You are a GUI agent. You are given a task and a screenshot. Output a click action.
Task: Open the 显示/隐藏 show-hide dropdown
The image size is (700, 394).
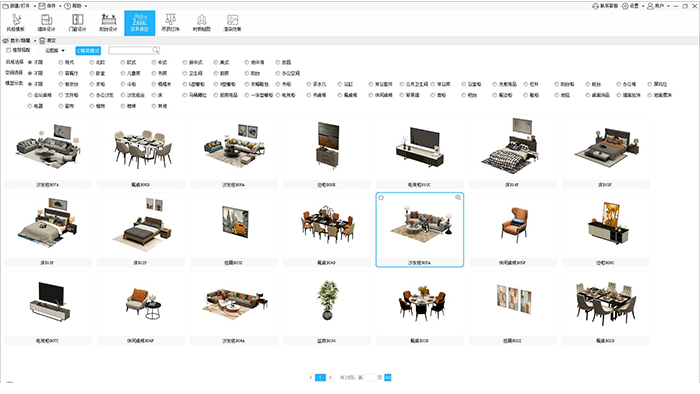[x=20, y=41]
